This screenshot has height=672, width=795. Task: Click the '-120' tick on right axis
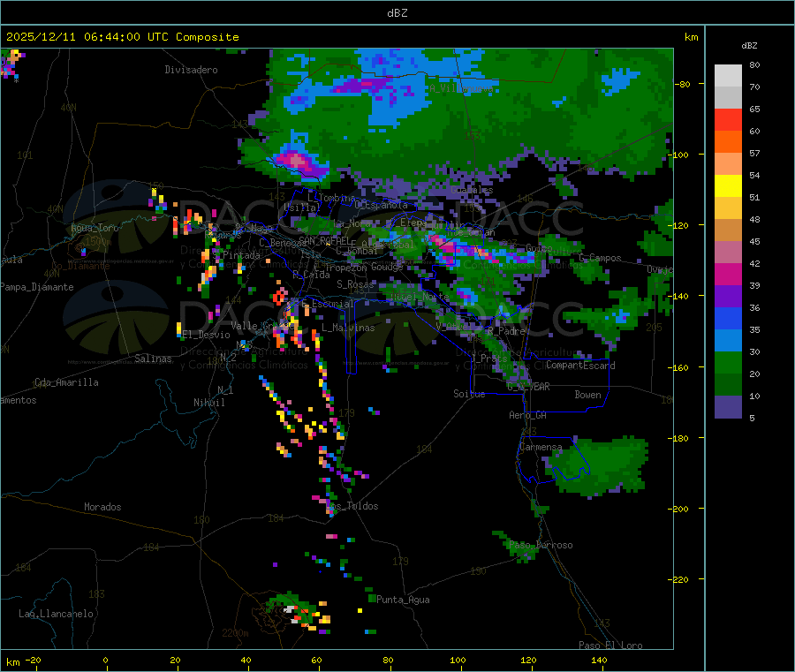tap(680, 225)
